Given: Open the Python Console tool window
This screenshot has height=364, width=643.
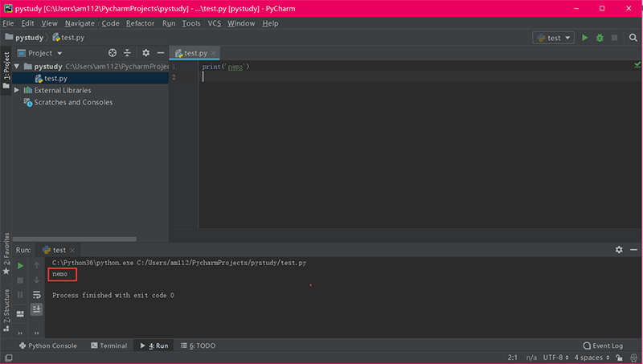Looking at the screenshot, I should (48, 346).
